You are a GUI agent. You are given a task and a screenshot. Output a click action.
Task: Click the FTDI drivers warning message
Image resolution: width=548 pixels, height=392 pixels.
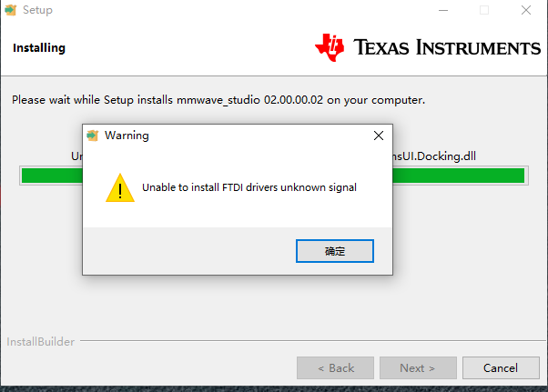pyautogui.click(x=249, y=187)
